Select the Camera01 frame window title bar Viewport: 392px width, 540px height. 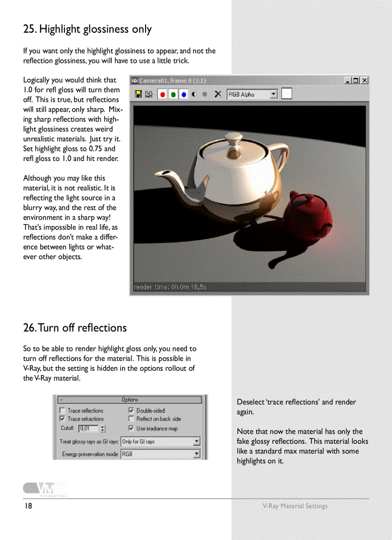192,81
